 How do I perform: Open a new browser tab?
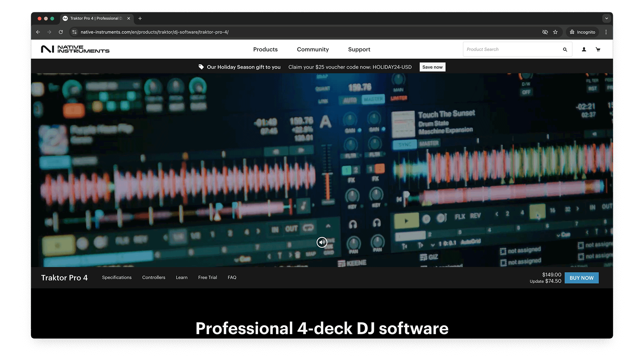[x=140, y=18]
